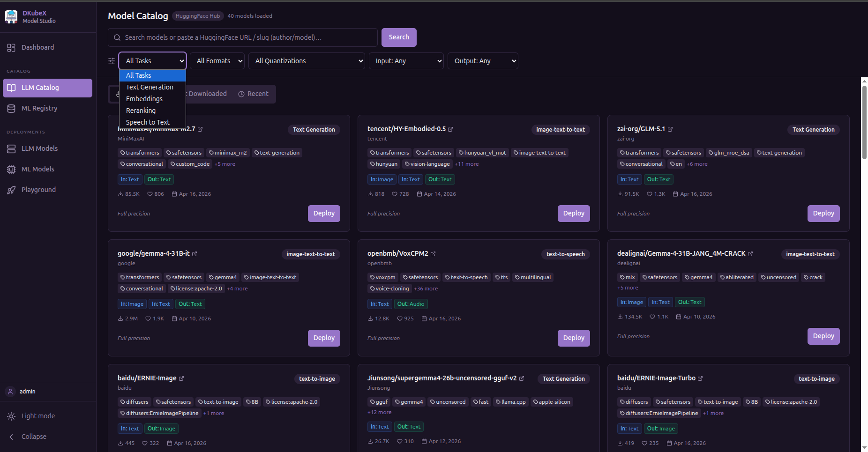This screenshot has width=868, height=452.
Task: Click the download icon beside 85.5K
Action: (x=120, y=194)
